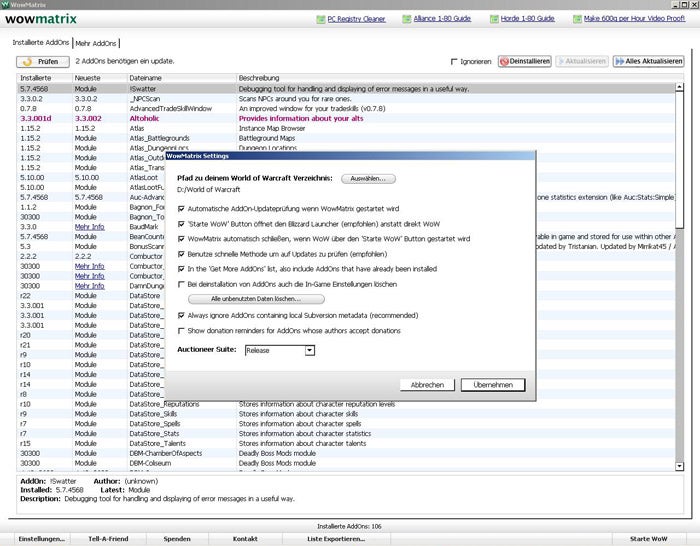700x546 pixels.
Task: Toggle WowMatrix automatisch schließen checkbox
Action: pos(181,239)
